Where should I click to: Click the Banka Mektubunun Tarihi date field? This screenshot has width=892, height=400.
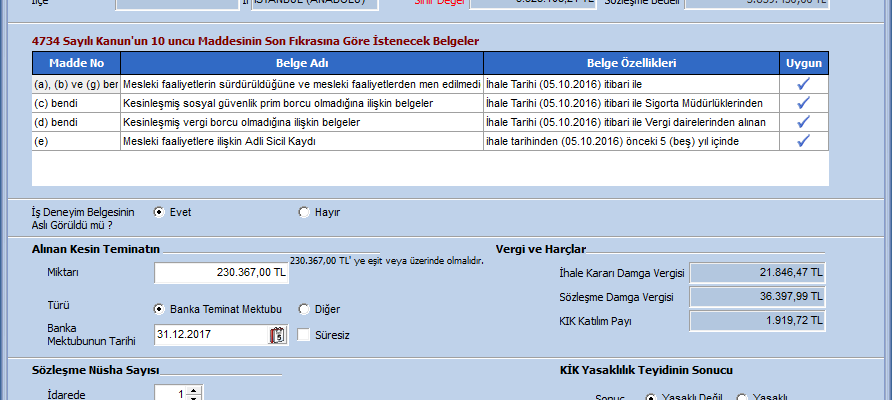[x=210, y=335]
